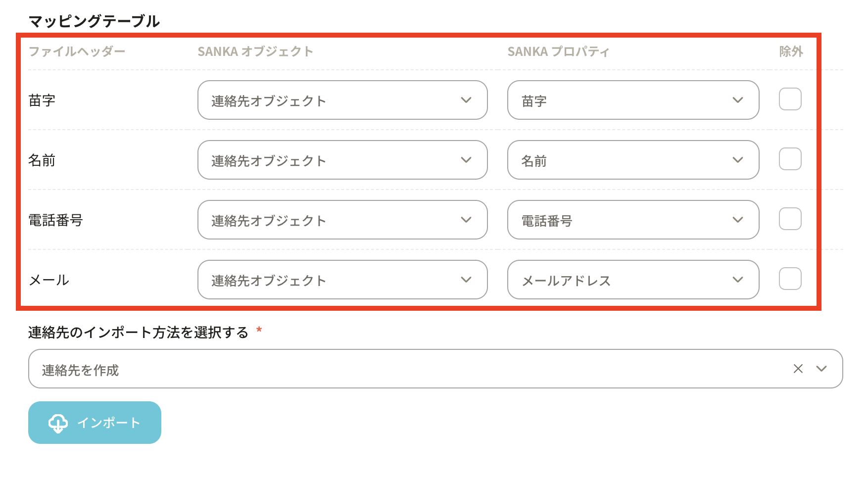Click the SANKA プロパティ column header
Image resolution: width=868 pixels, height=480 pixels.
click(x=558, y=51)
